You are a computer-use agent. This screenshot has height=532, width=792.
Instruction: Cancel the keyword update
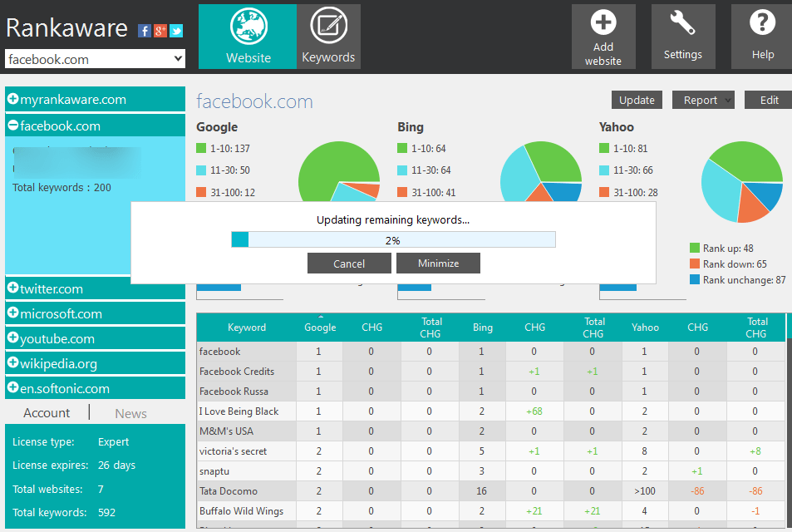(348, 264)
